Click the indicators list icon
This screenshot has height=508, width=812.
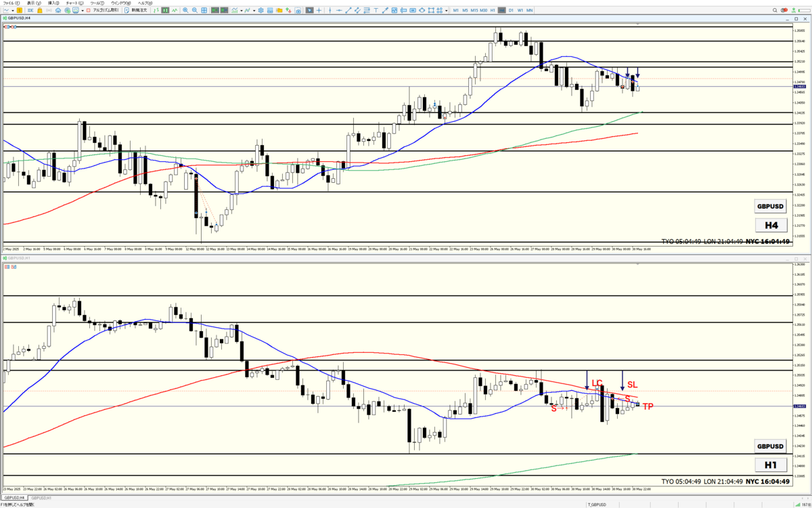click(x=235, y=10)
